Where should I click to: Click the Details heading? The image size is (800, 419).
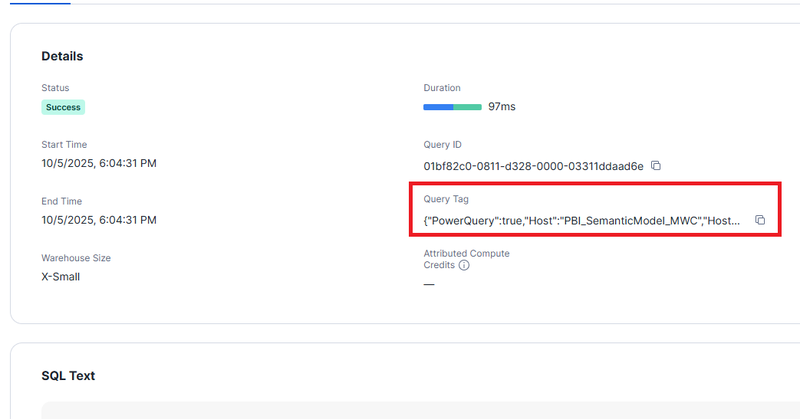coord(62,56)
